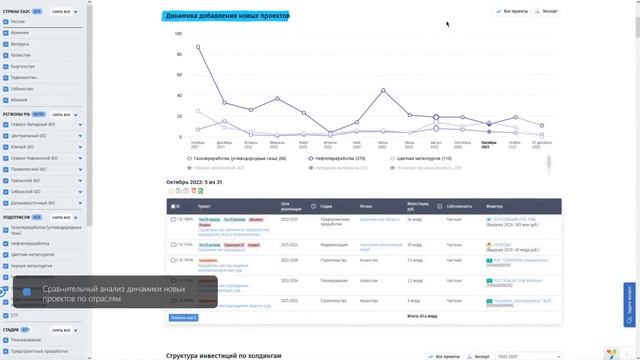The height and width of the screenshot is (360, 640).
Task: Click Снять все for Страны ЕАЭС
Action: (61, 12)
